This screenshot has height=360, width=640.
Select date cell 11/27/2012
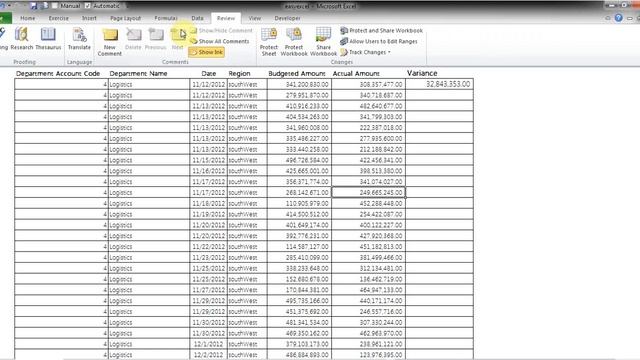click(208, 290)
